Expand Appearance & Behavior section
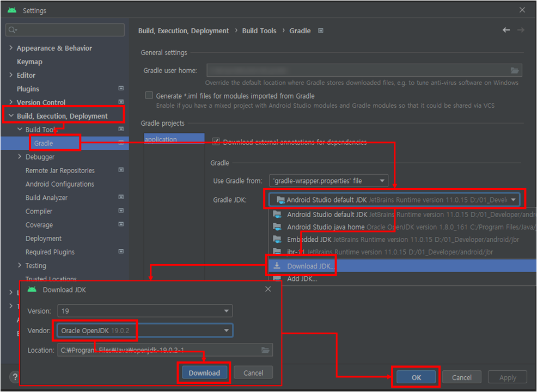 click(11, 47)
